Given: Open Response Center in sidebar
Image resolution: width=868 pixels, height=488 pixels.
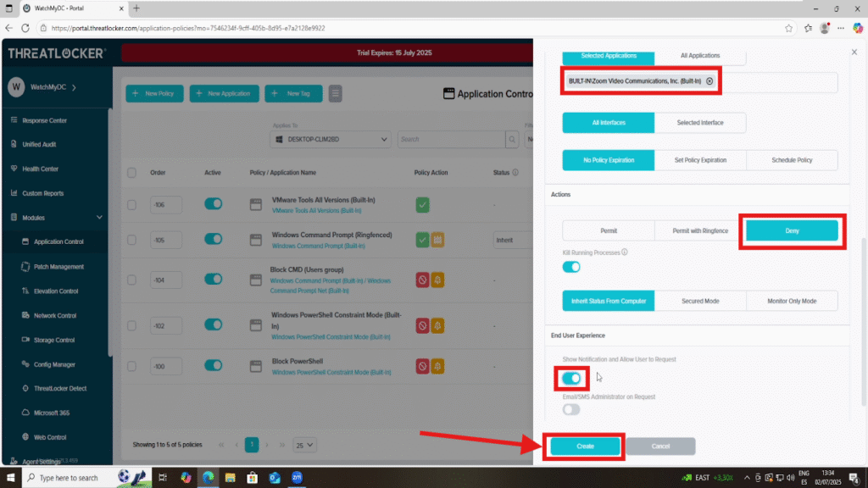Looking at the screenshot, I should 44,120.
